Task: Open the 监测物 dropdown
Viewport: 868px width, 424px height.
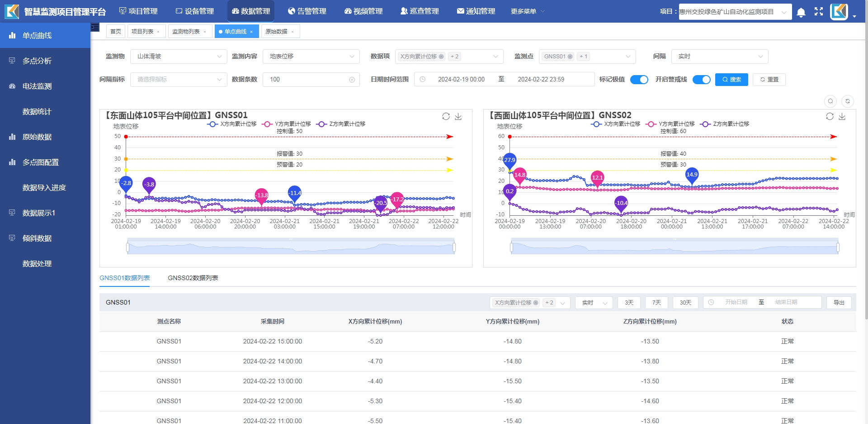Action: click(179, 57)
